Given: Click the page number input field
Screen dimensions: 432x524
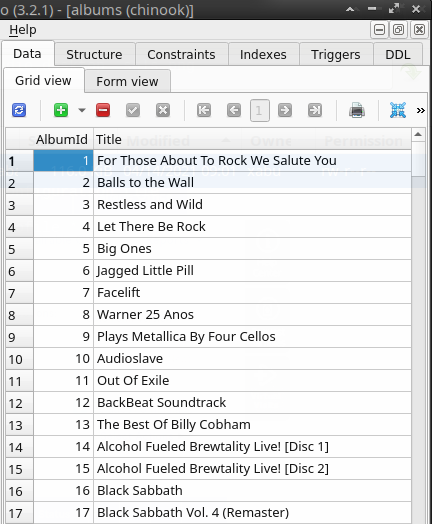Looking at the screenshot, I should [259, 110].
